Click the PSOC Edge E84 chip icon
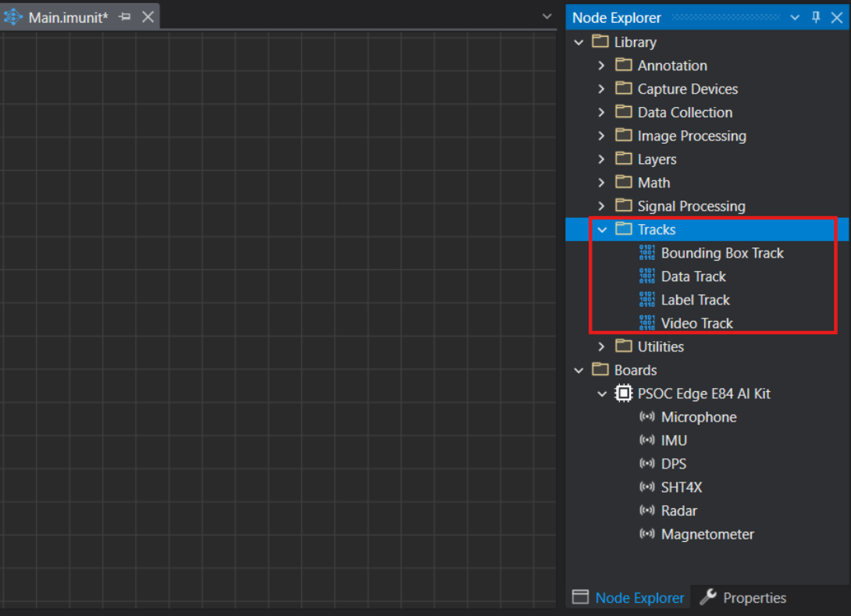851x616 pixels. (623, 393)
